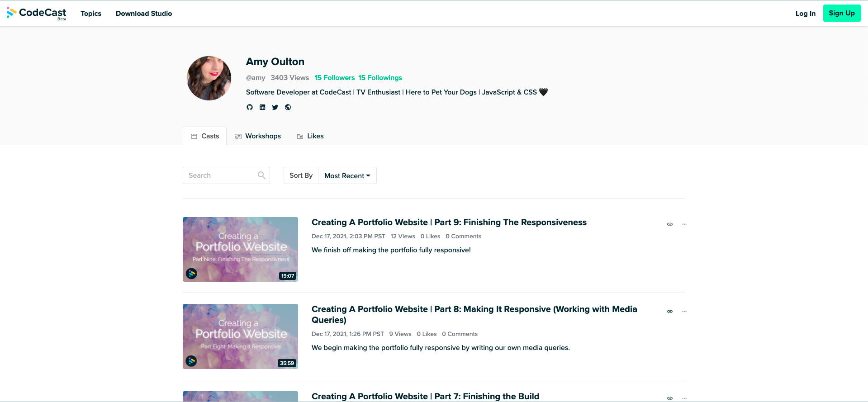This screenshot has width=868, height=402.
Task: Open Amy's LinkedIn profile icon
Action: click(x=262, y=107)
